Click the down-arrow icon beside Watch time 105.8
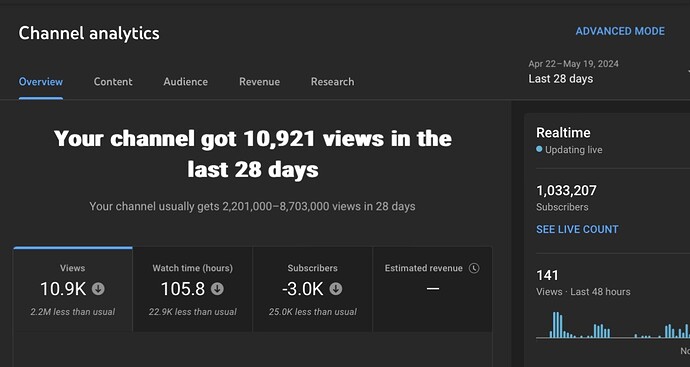Viewport: 690px width, 367px height. 217,289
